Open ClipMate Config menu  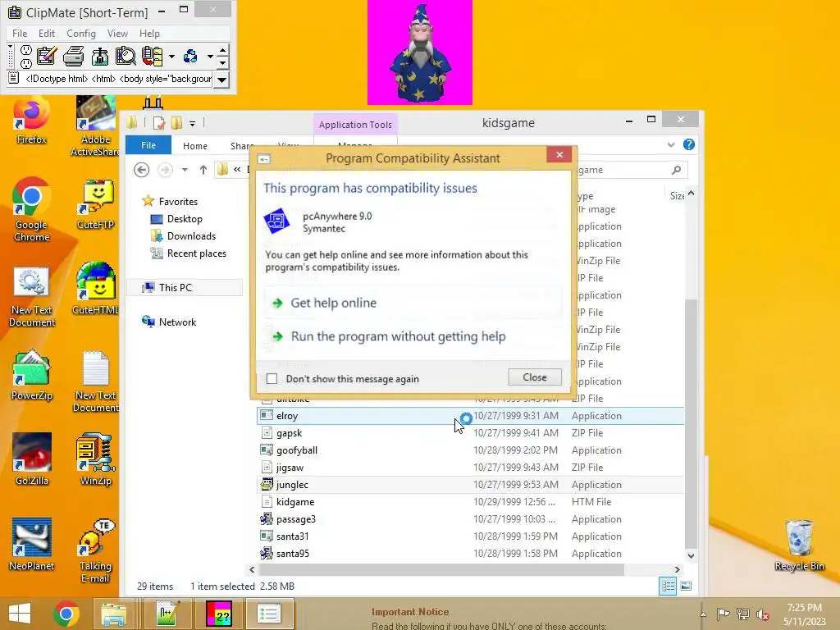81,33
